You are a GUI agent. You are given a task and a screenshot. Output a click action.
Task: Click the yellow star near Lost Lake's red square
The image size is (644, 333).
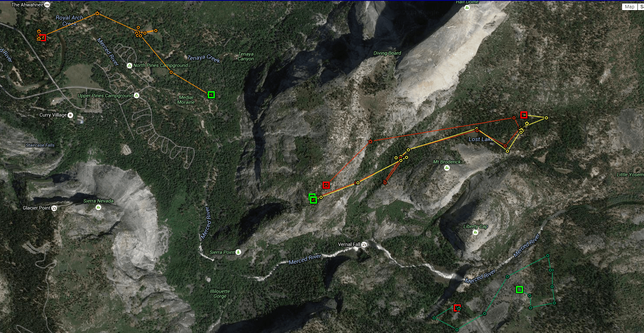pos(527,124)
